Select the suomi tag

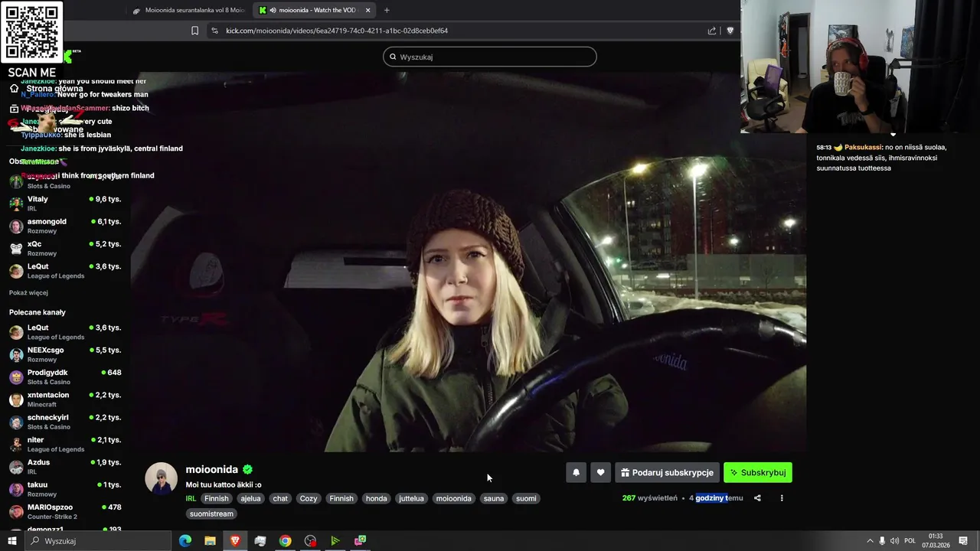(526, 498)
